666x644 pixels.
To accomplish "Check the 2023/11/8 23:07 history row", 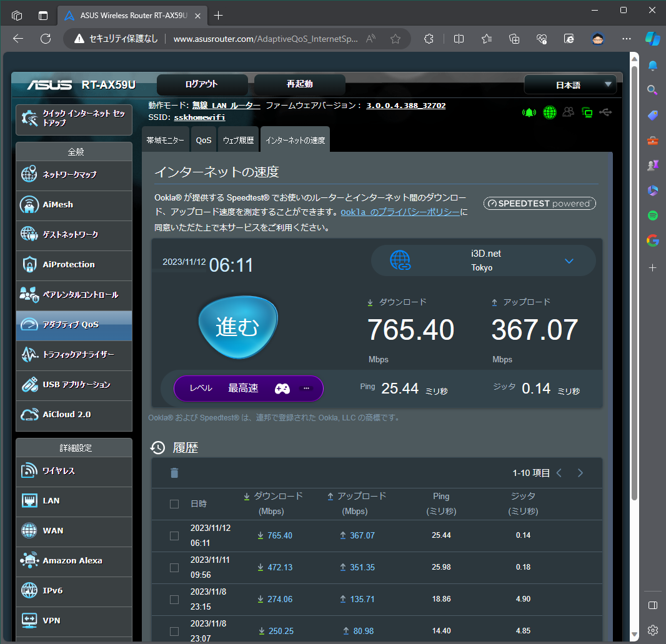I will [174, 632].
